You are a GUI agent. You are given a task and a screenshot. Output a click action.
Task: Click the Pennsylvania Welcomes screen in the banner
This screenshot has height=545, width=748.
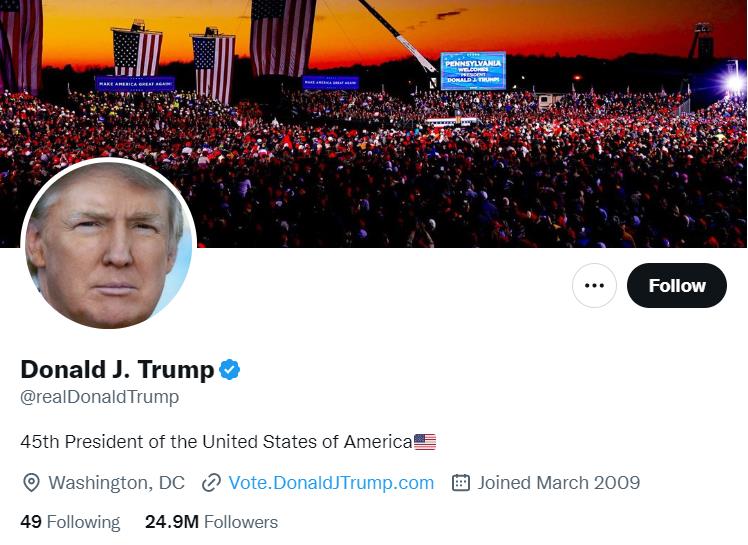(x=473, y=71)
